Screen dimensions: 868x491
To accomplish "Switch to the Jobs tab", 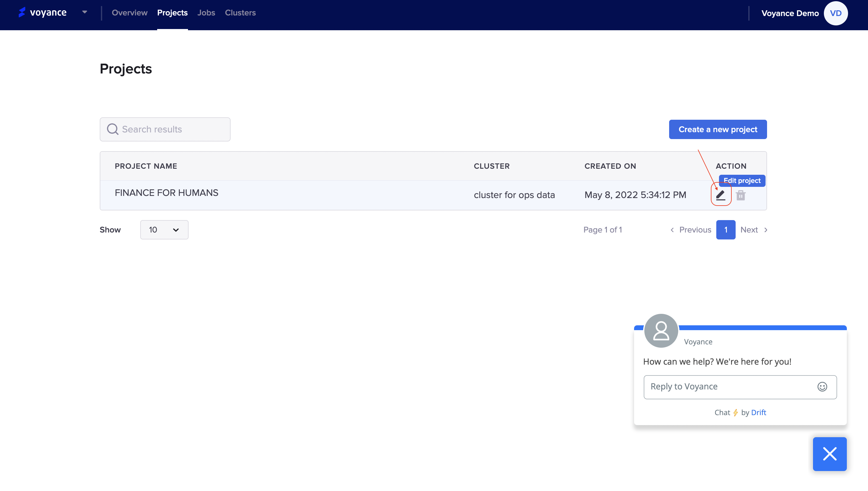I will [206, 13].
